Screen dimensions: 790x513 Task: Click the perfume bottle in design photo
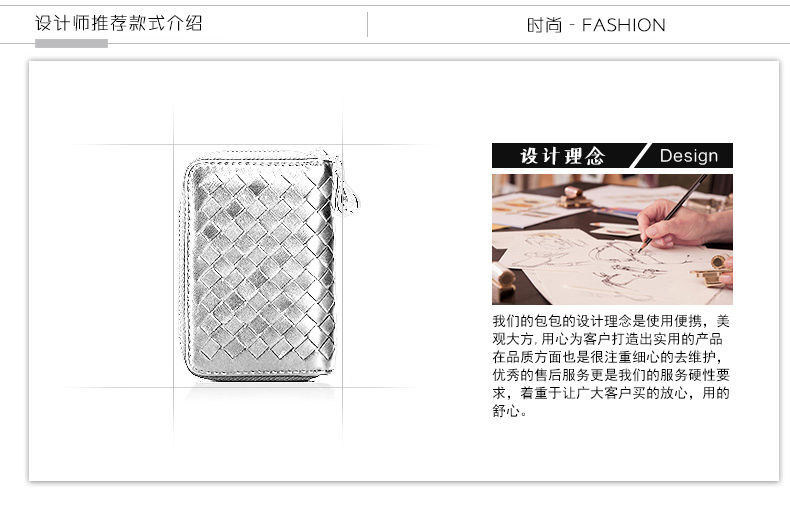point(575,197)
